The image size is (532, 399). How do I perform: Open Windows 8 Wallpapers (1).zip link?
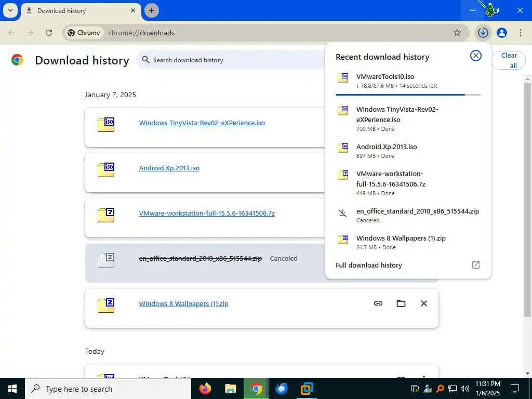183,303
